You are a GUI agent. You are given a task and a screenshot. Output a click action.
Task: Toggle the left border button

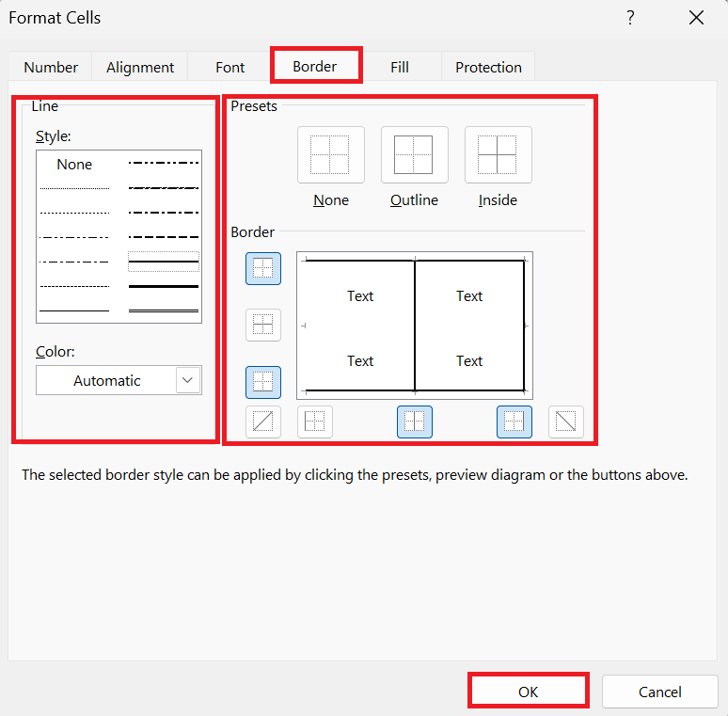(315, 422)
